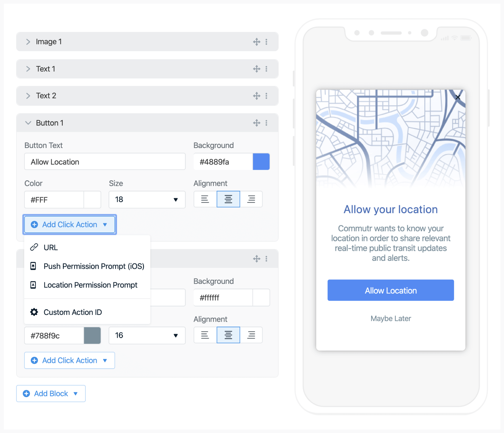The width and height of the screenshot is (504, 433).
Task: Select Custom Action ID option
Action: [73, 312]
